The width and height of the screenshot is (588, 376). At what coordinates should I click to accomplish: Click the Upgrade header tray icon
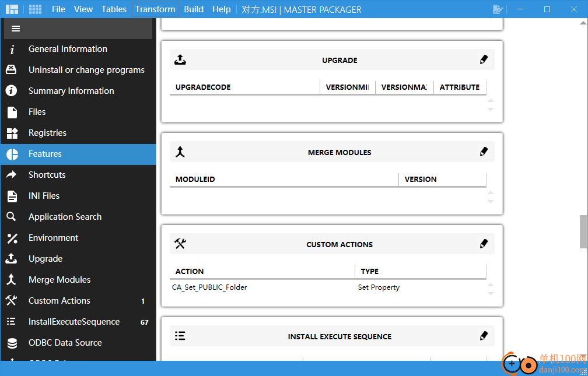pos(180,59)
